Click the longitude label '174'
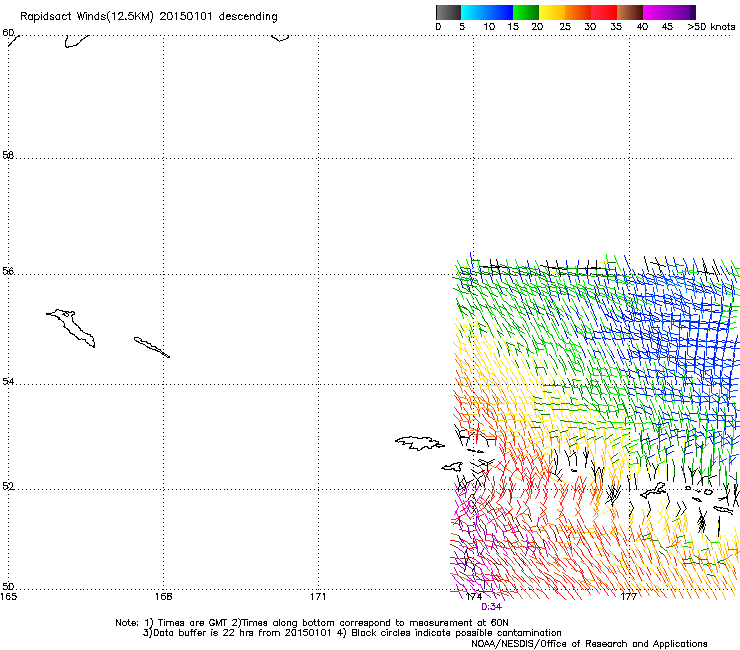The image size is (740, 650). pos(474,597)
